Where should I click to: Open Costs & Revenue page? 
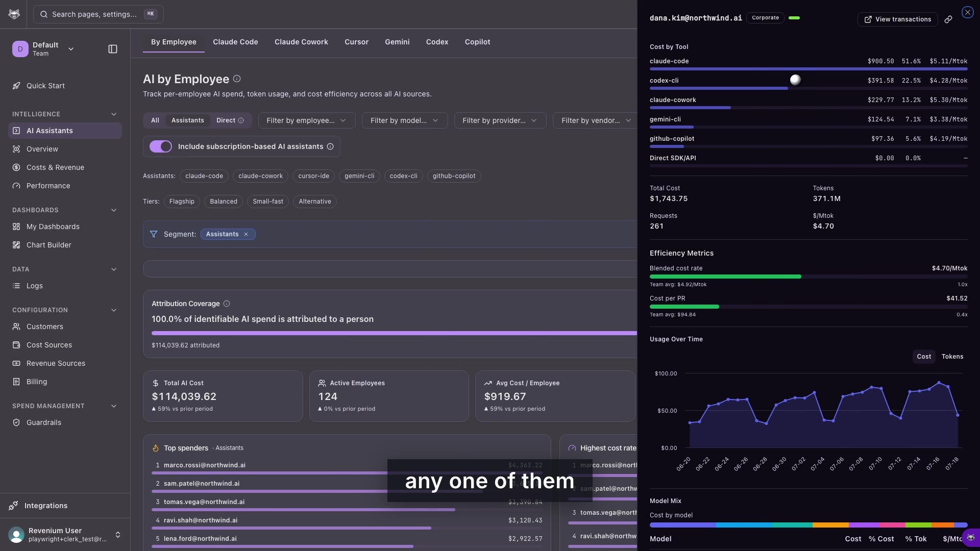pyautogui.click(x=65, y=167)
